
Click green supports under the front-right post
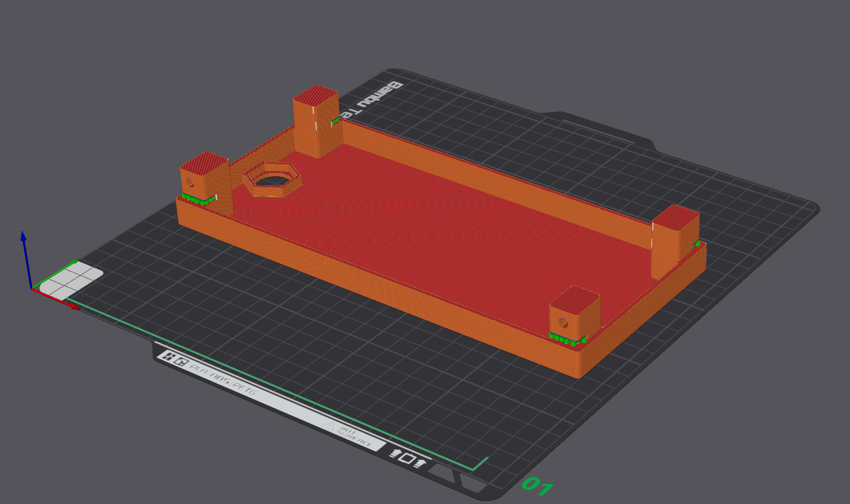coord(568,339)
